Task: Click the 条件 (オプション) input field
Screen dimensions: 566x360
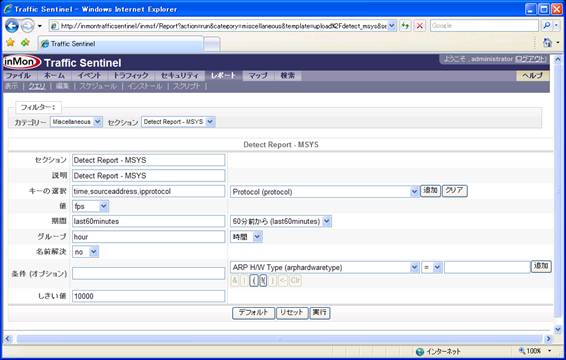Action: click(x=148, y=273)
